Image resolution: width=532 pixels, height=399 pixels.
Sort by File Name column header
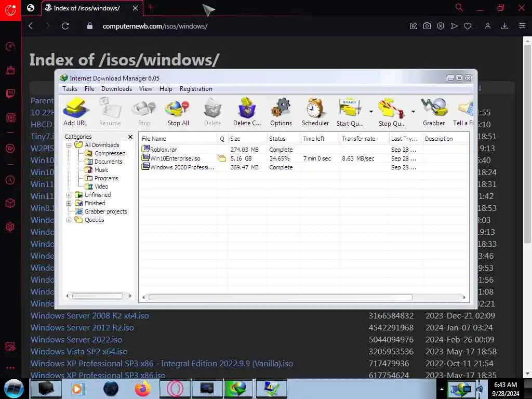[x=179, y=139]
